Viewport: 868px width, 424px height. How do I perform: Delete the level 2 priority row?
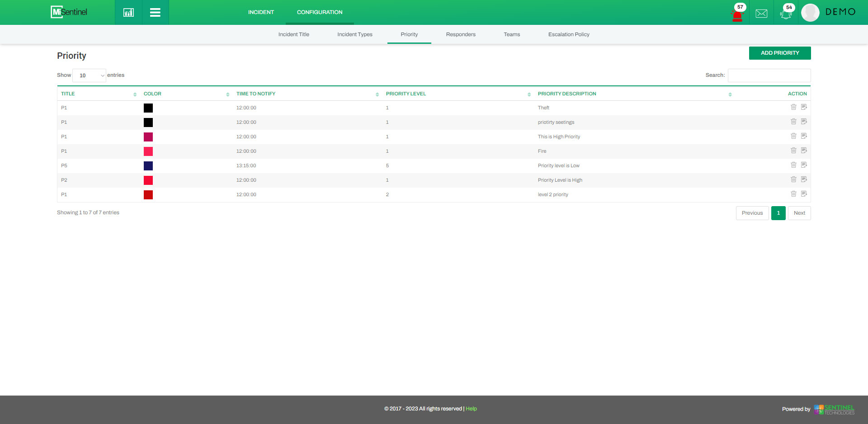[x=793, y=194]
